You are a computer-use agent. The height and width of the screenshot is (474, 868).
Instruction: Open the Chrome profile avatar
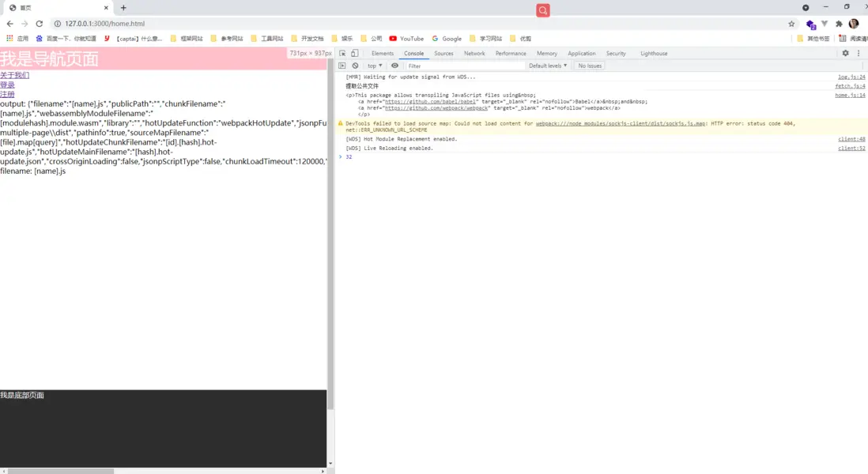point(854,24)
